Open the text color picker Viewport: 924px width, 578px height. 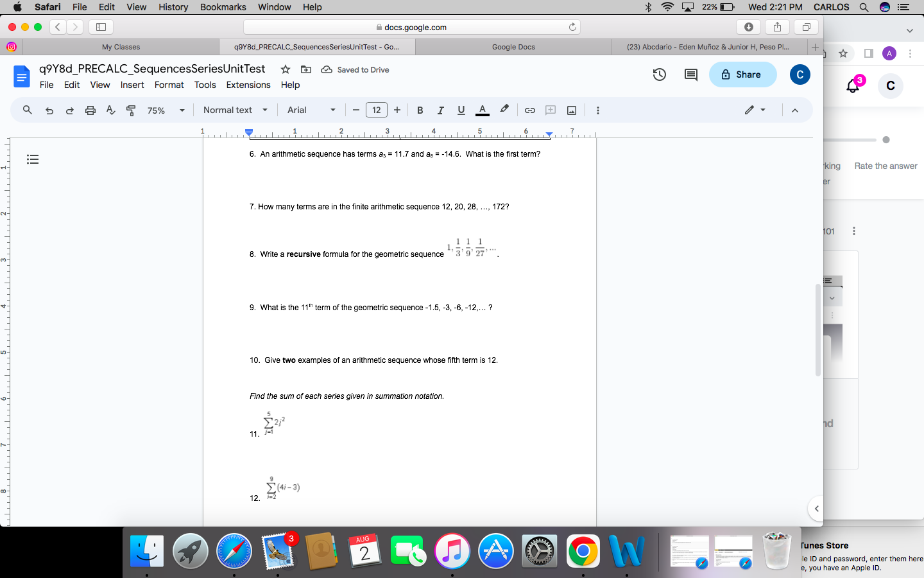(482, 110)
